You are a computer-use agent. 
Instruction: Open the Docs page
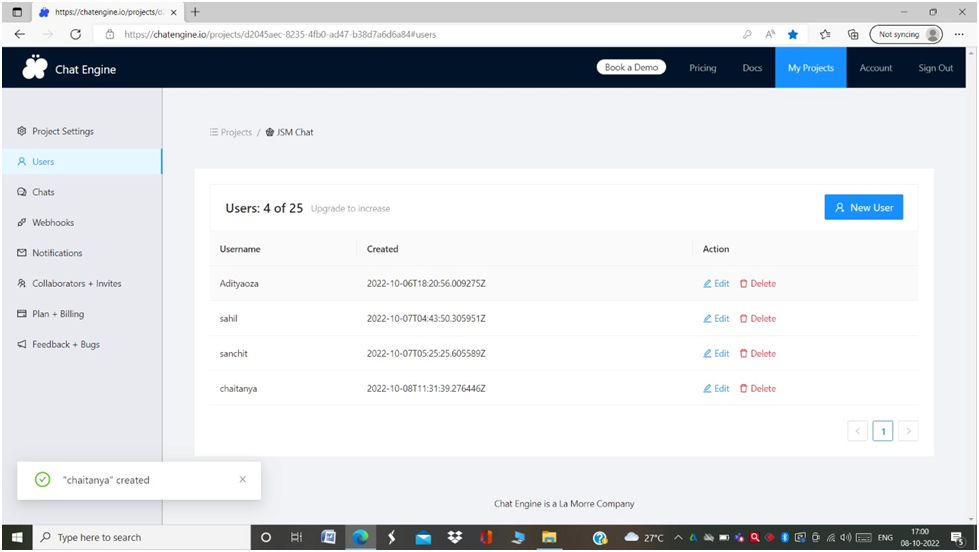pos(752,67)
